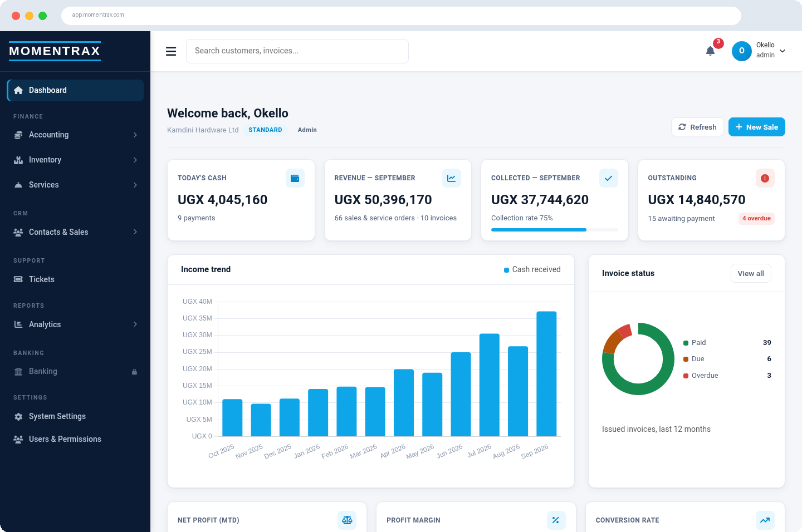This screenshot has height=532, width=802.
Task: Expand the Contacts & Sales chevron
Action: (x=135, y=232)
